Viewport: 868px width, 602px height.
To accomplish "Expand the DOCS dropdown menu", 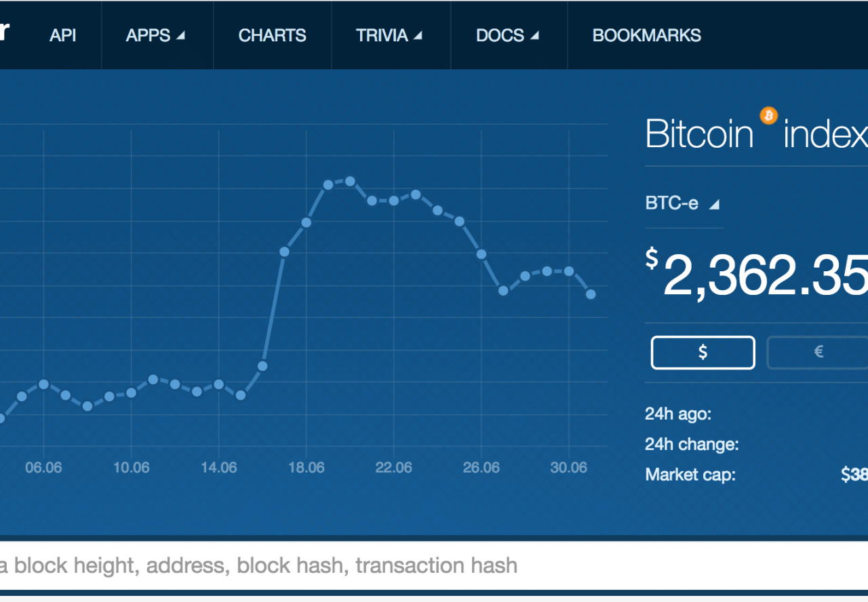I will (507, 35).
